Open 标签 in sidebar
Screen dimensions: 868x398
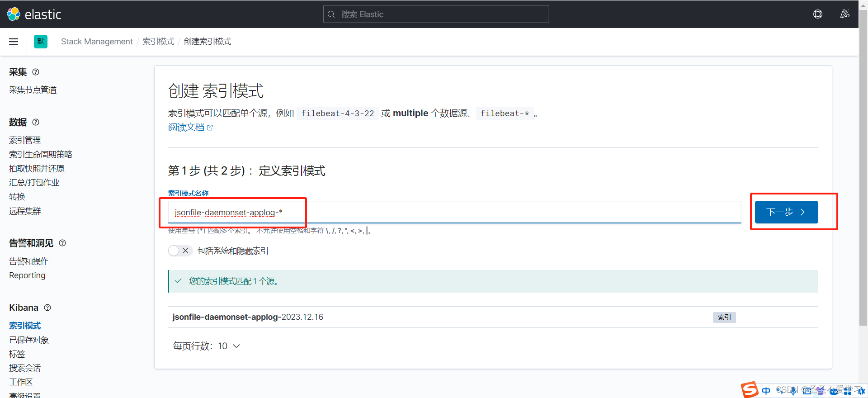[x=17, y=354]
